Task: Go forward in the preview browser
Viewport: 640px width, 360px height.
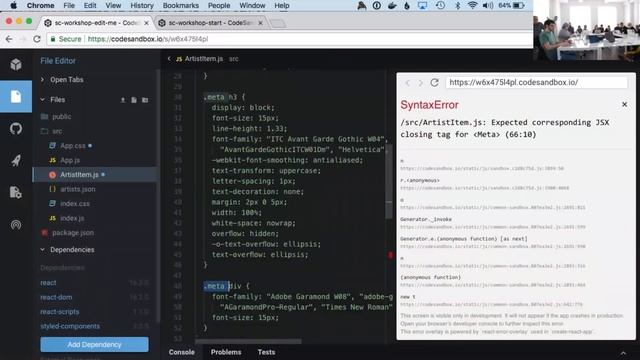Action: pos(420,83)
